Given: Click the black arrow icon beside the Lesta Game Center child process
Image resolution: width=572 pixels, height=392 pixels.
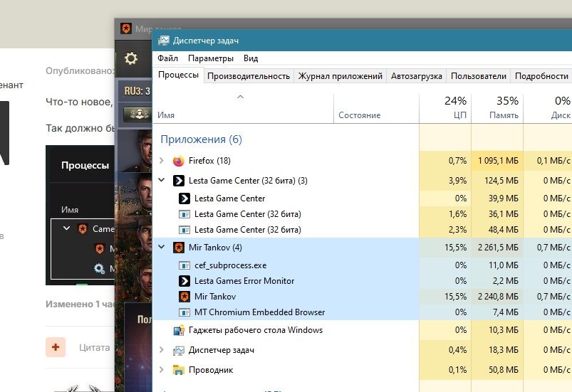Looking at the screenshot, I should tap(184, 198).
